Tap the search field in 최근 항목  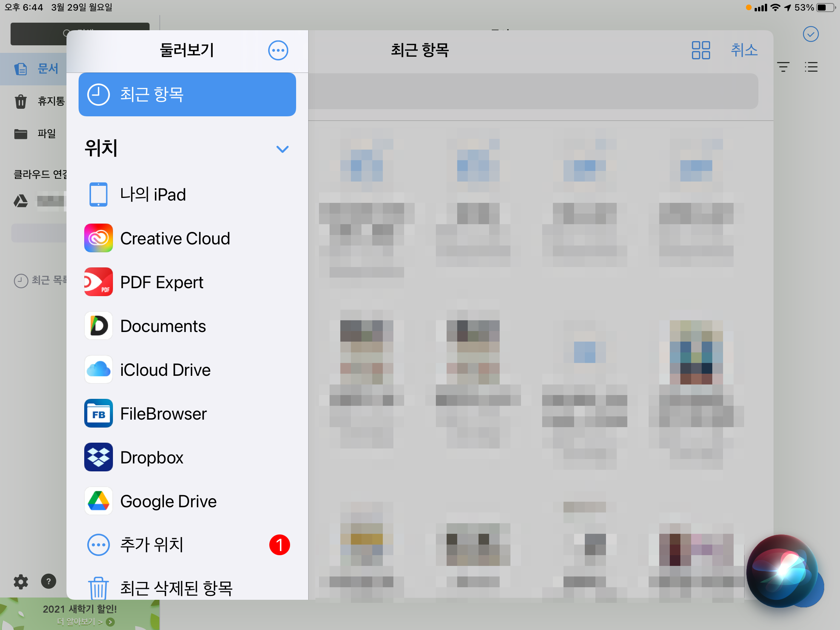pyautogui.click(x=533, y=91)
